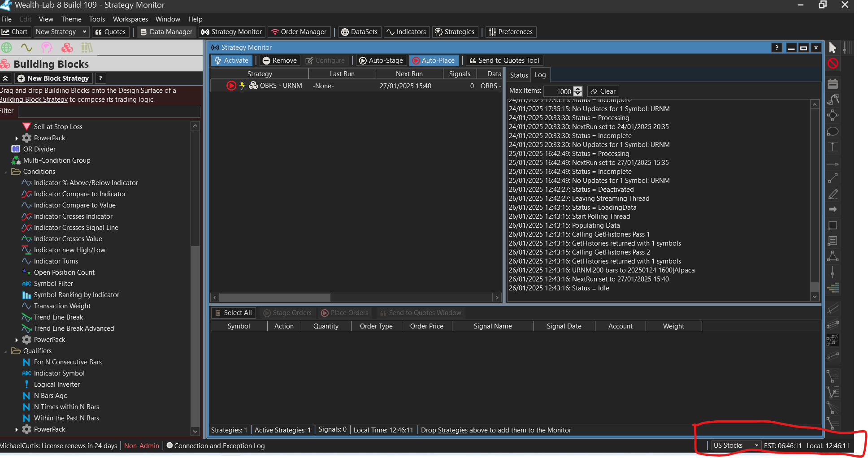Open the Quotes tool
This screenshot has height=458, width=868.
pyautogui.click(x=110, y=32)
